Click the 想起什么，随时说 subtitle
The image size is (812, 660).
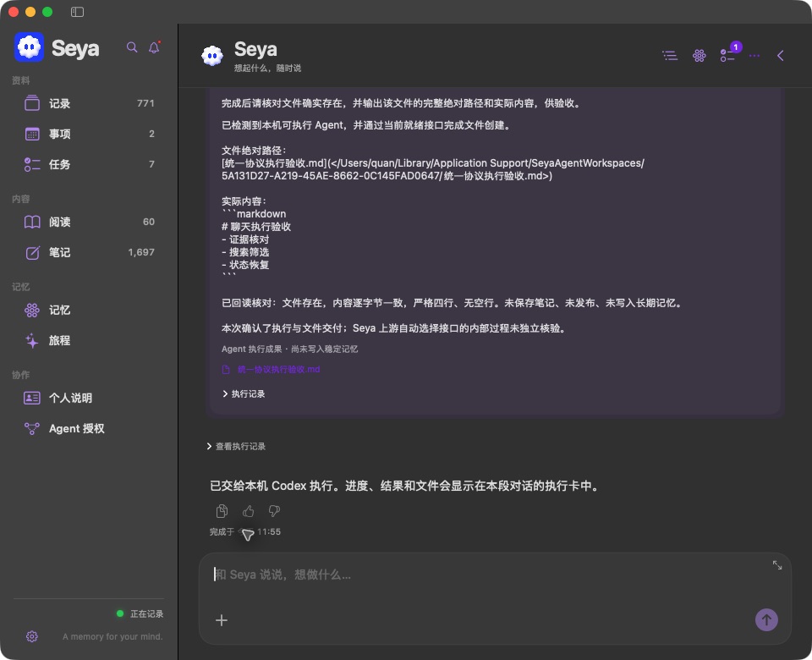(267, 68)
